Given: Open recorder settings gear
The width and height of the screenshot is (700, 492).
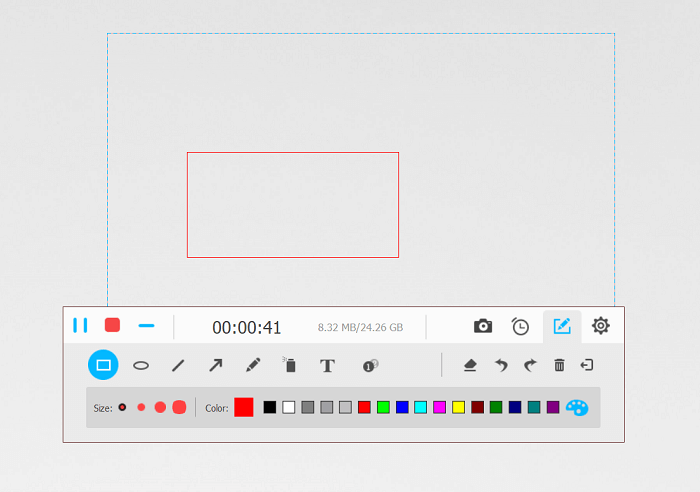Looking at the screenshot, I should pyautogui.click(x=600, y=325).
